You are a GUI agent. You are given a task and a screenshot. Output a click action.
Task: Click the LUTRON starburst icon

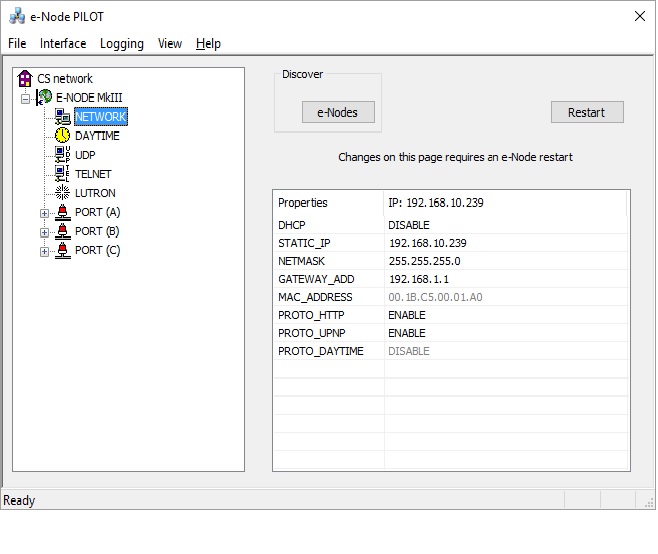click(x=63, y=193)
